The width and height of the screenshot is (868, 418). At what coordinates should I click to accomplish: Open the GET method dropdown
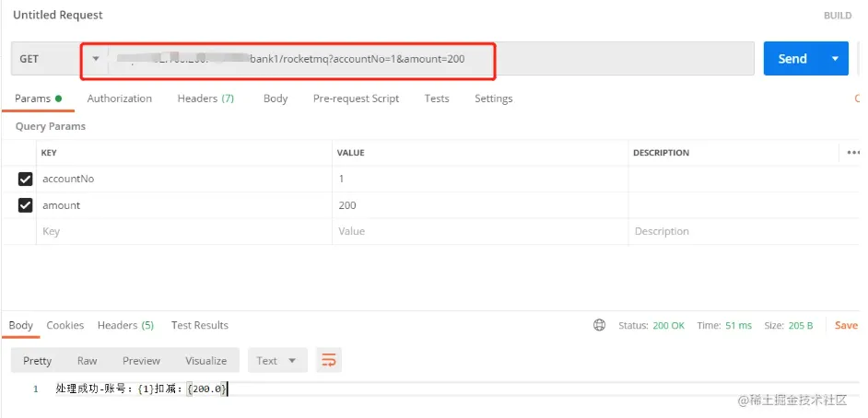pos(59,59)
